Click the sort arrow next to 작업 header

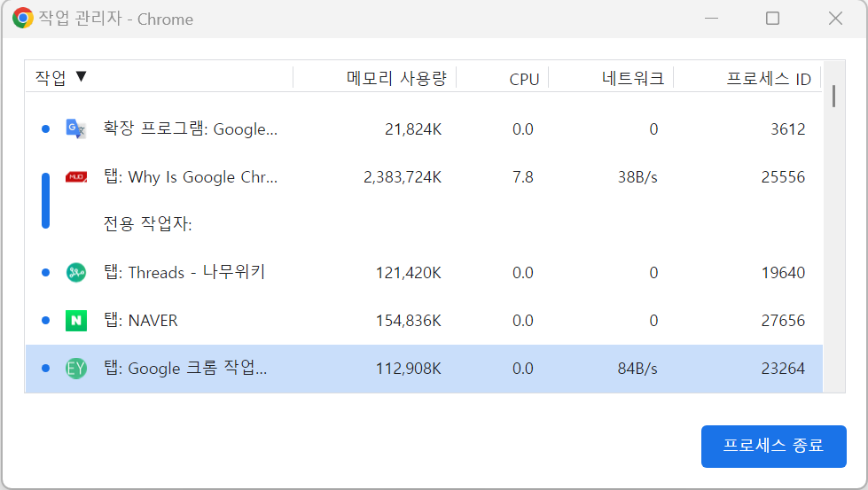(x=81, y=76)
